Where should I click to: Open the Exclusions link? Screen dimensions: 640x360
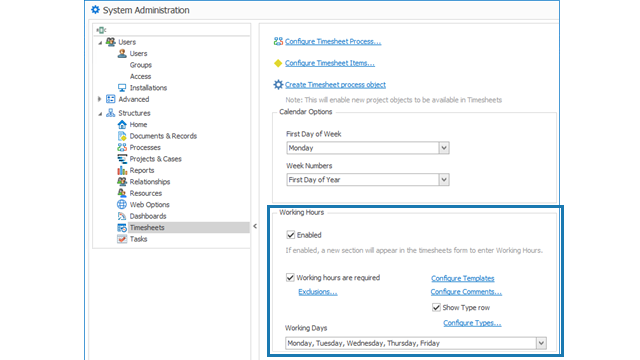coord(318,292)
